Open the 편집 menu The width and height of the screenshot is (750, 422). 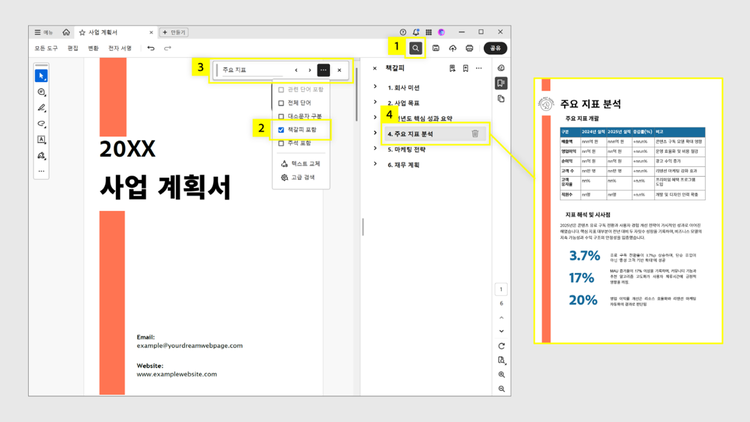click(x=73, y=48)
